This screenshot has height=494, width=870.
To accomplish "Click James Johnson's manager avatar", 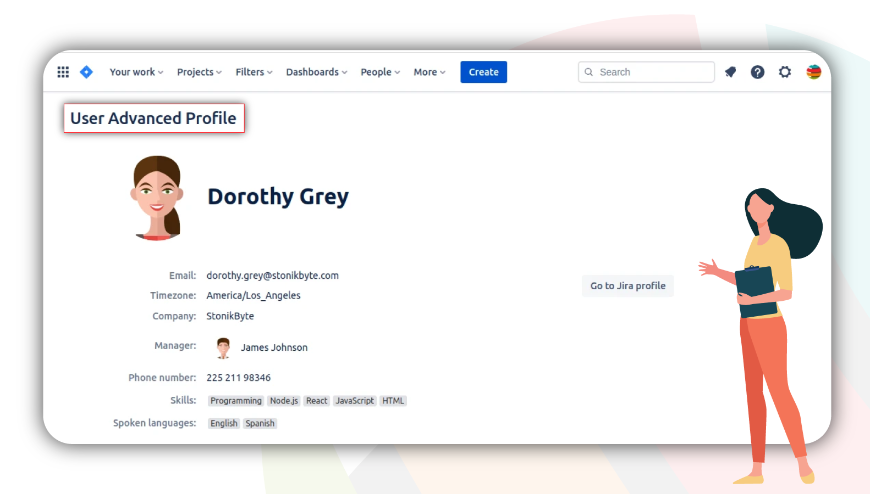I will tap(223, 348).
